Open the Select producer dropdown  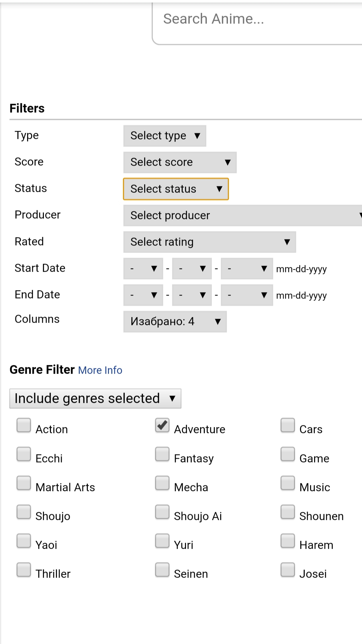242,215
